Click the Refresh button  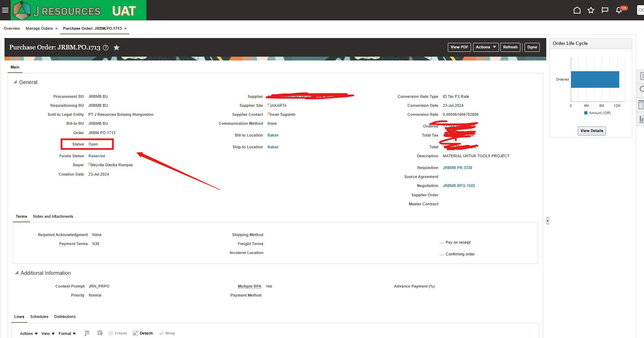(x=510, y=47)
